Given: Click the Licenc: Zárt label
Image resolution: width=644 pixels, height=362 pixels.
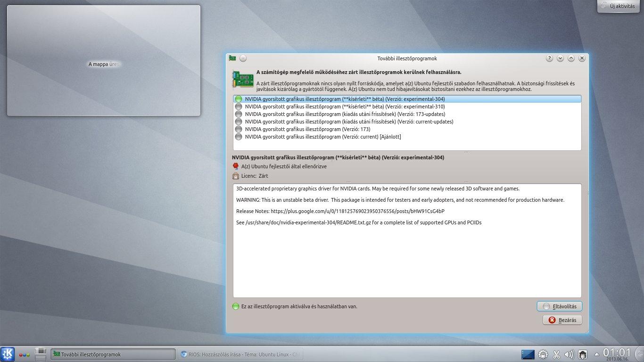Looking at the screenshot, I should (255, 176).
